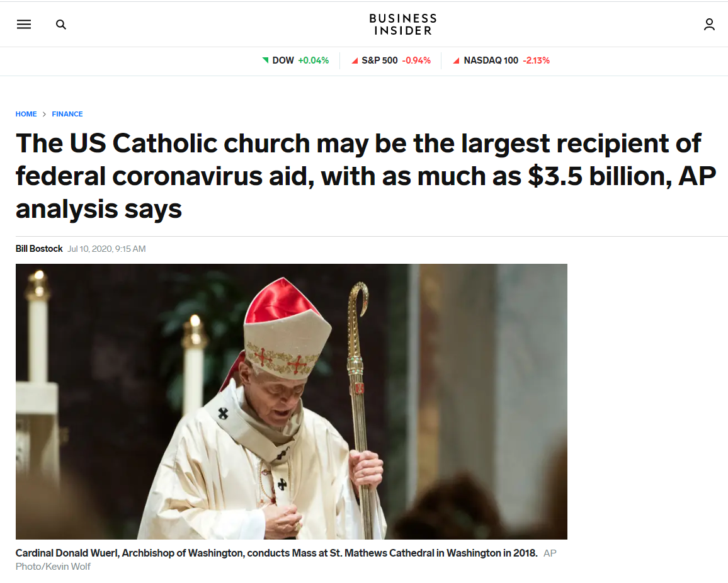Click the green DOW arrow indicator
This screenshot has height=583, width=728.
pos(266,60)
